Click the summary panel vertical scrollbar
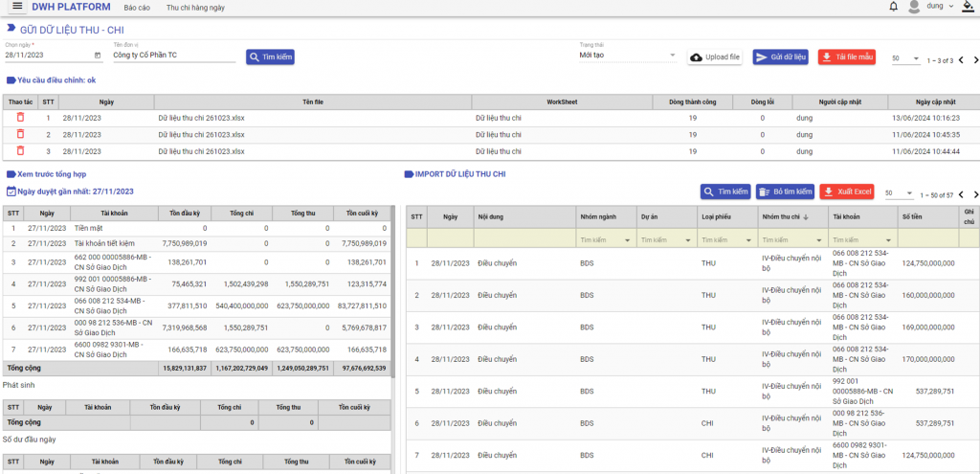 [392, 291]
